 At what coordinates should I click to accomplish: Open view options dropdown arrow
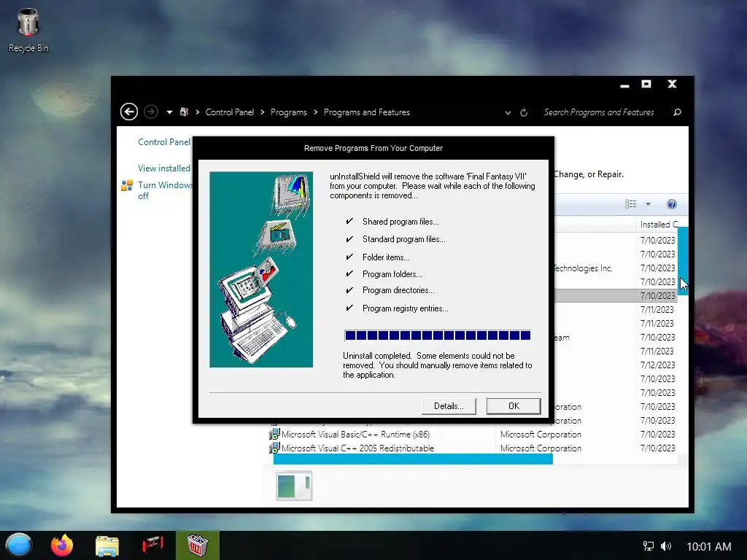[x=648, y=204]
